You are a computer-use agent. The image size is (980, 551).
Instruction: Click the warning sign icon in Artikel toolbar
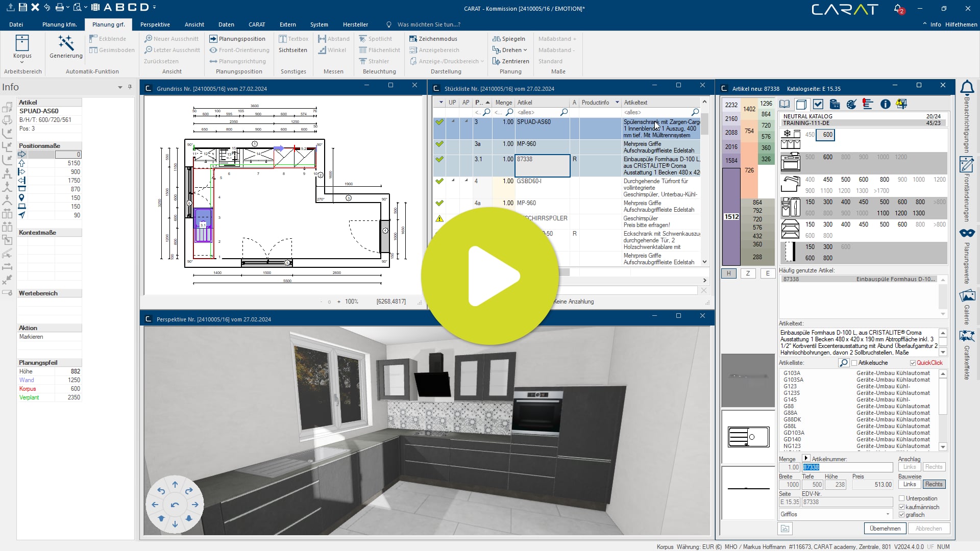pyautogui.click(x=902, y=104)
